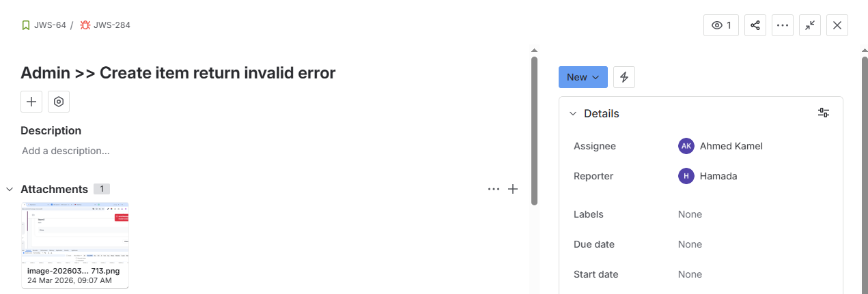This screenshot has width=868, height=294.
Task: Toggle the watch eye button
Action: (x=720, y=25)
